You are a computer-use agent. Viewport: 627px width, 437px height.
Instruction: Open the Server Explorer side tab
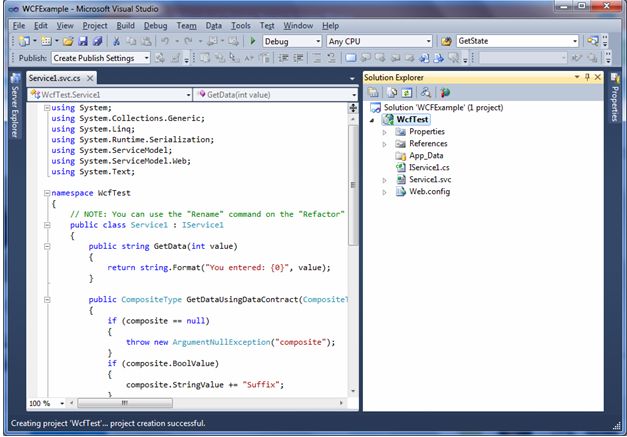(x=14, y=106)
